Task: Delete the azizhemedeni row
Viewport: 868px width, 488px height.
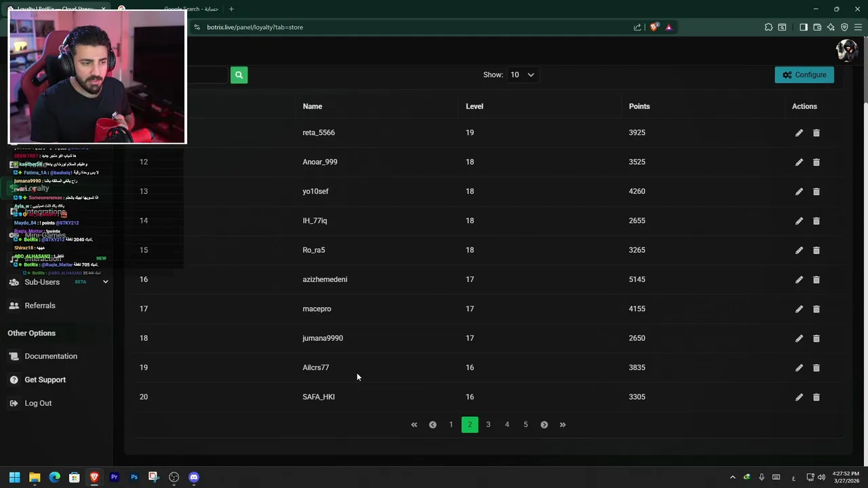Action: point(816,280)
